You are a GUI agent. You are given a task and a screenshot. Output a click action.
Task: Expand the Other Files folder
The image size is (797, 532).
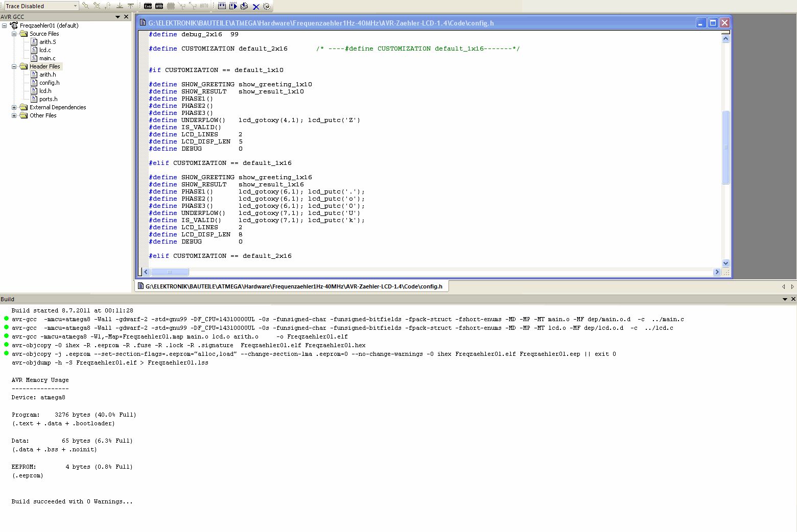[x=14, y=115]
